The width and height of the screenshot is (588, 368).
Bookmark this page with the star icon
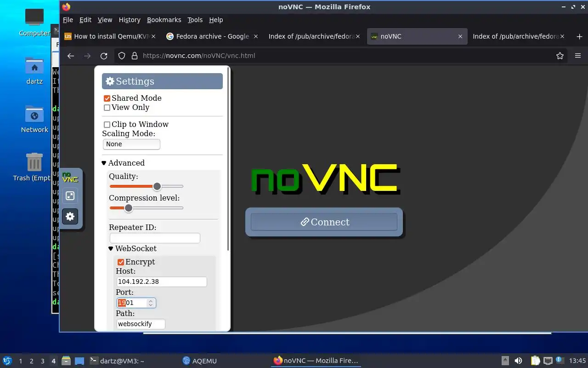(560, 56)
